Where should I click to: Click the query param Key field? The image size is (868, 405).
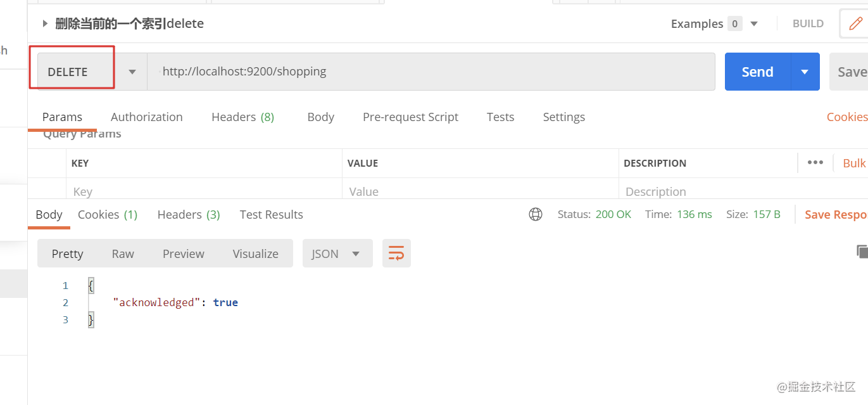[204, 191]
